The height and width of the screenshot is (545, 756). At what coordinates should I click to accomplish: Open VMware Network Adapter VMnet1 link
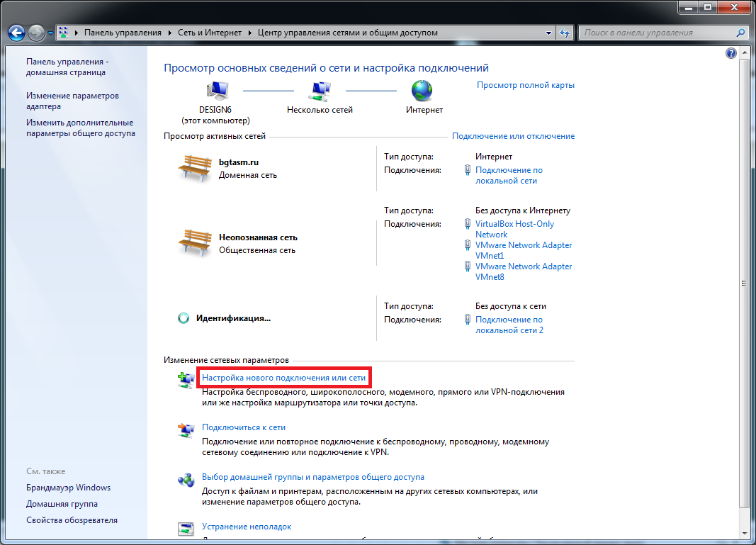click(x=524, y=250)
